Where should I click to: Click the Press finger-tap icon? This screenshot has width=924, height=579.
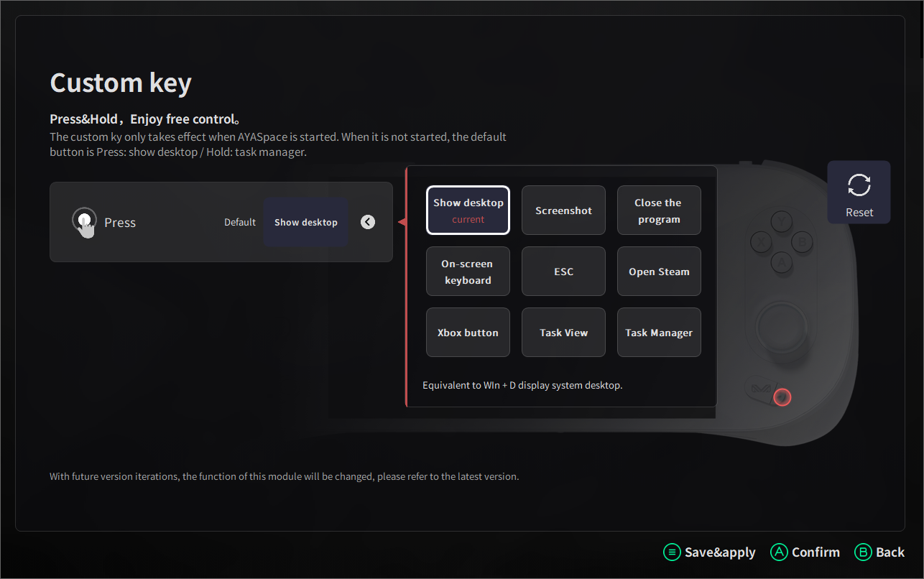[85, 223]
